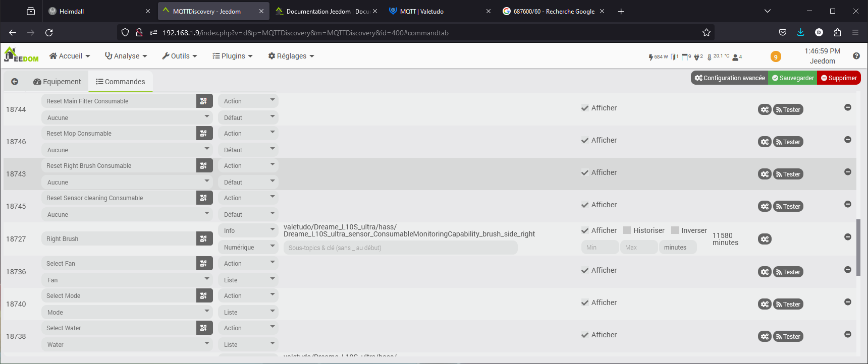Click the back arrow icon beside Equipement

coord(15,82)
